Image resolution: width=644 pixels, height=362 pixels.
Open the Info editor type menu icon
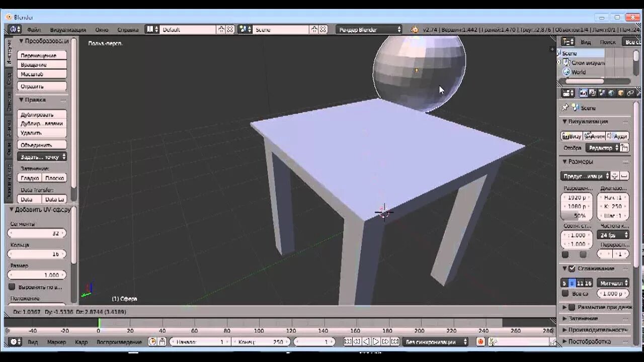pos(14,30)
